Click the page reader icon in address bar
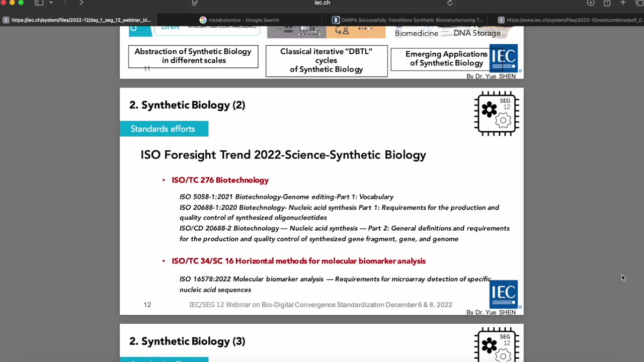This screenshot has height=362, width=644. coord(195,3)
